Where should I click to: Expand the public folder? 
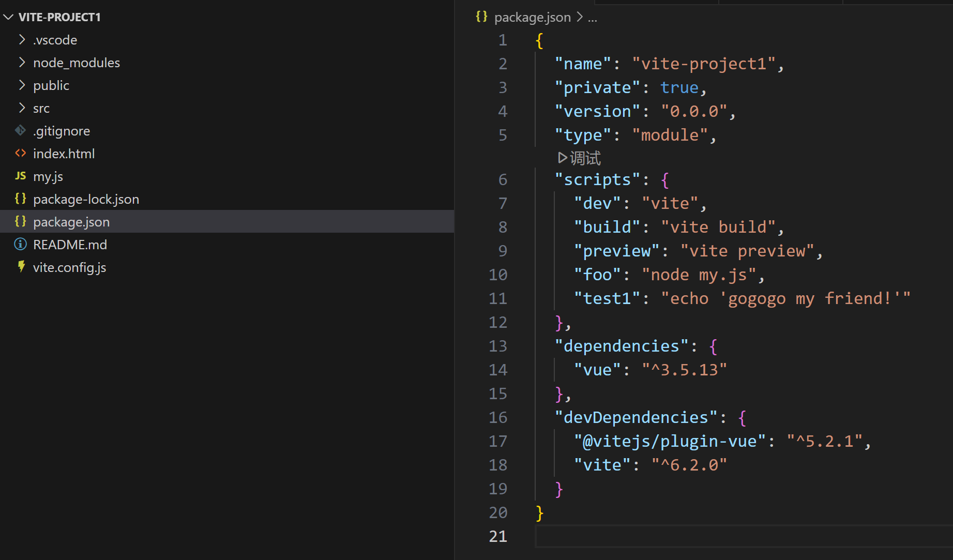(x=21, y=85)
